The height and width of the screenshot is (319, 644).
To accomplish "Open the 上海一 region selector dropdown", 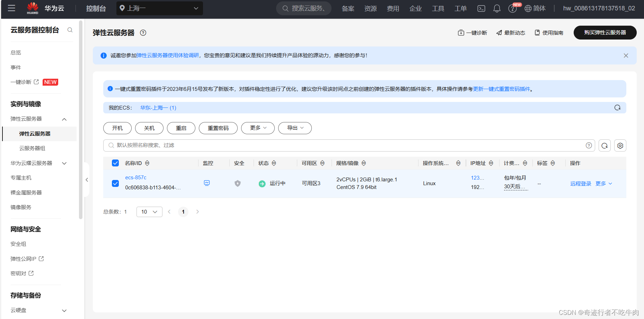I will point(160,8).
